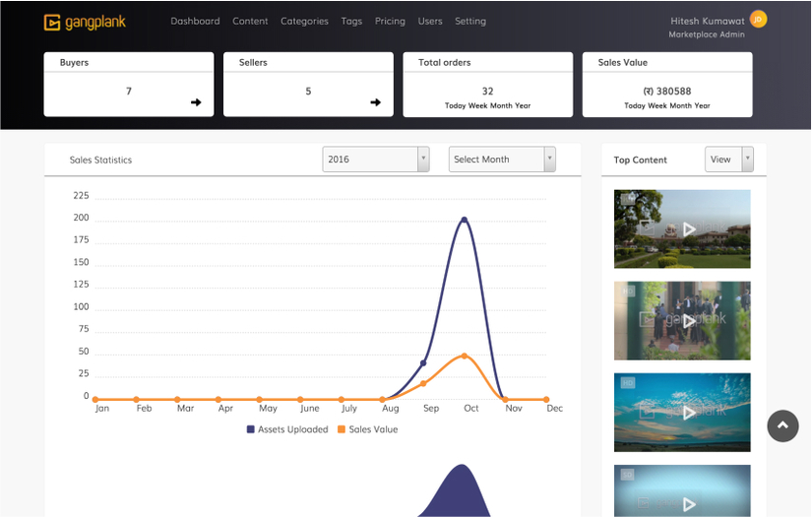812x517 pixels.
Task: Play the second Top Content video
Action: click(x=688, y=320)
